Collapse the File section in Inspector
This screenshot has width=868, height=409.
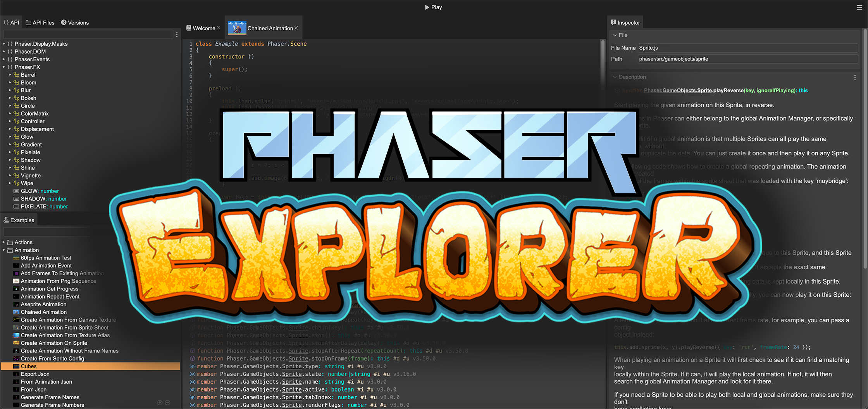(x=615, y=35)
